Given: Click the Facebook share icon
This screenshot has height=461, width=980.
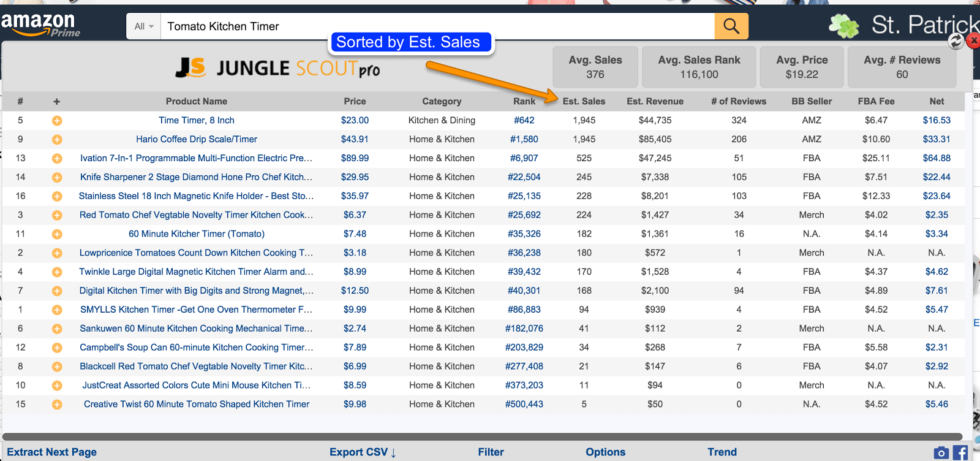Looking at the screenshot, I should tap(960, 453).
